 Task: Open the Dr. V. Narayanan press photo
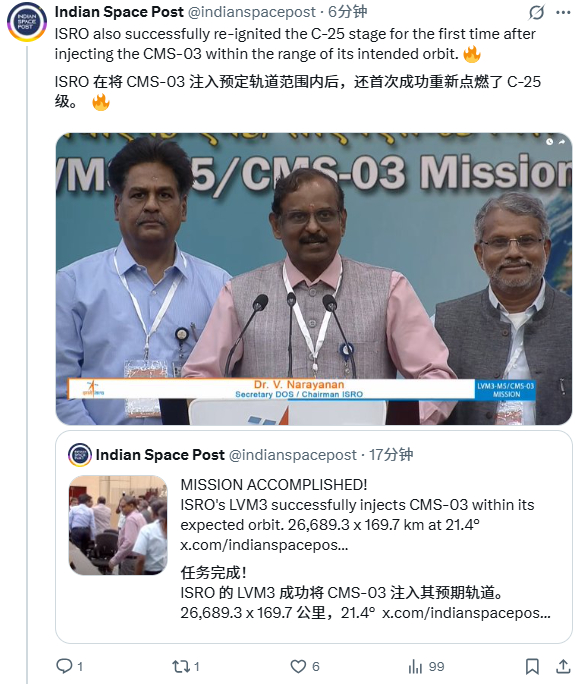pos(314,279)
